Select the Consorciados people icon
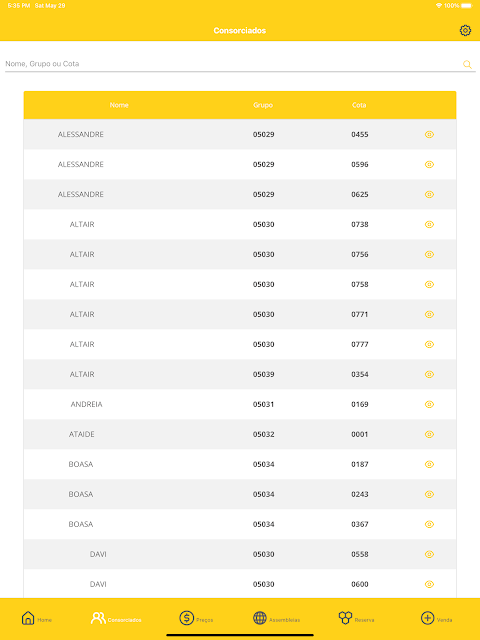 tap(98, 618)
